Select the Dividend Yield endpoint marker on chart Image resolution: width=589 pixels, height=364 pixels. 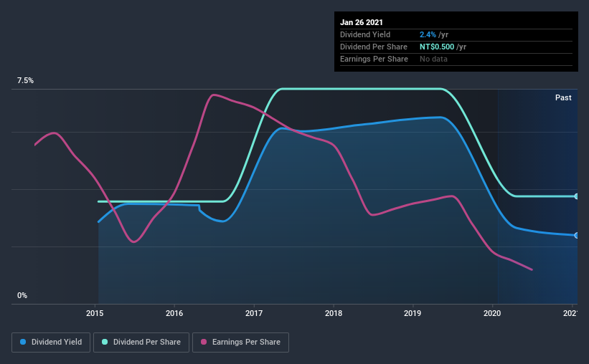point(577,235)
